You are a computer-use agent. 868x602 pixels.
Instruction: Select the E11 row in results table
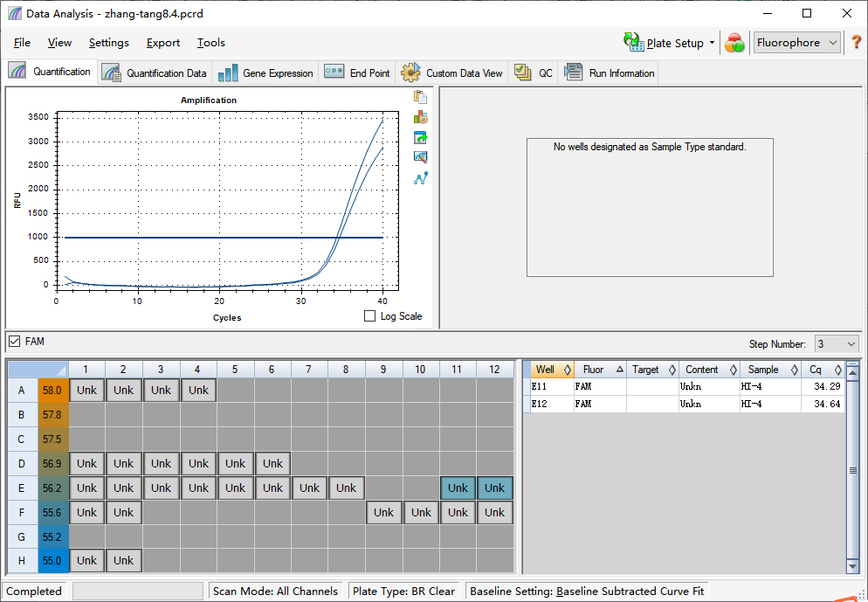[684, 386]
